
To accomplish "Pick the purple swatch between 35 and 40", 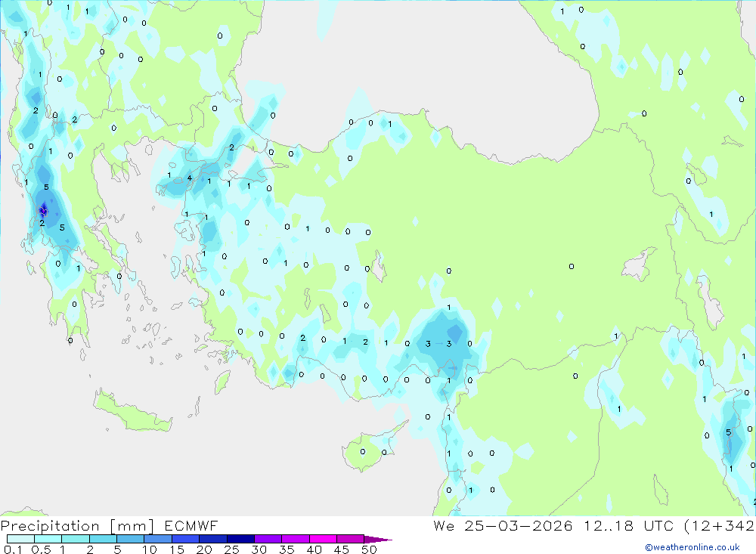I will point(295,539).
